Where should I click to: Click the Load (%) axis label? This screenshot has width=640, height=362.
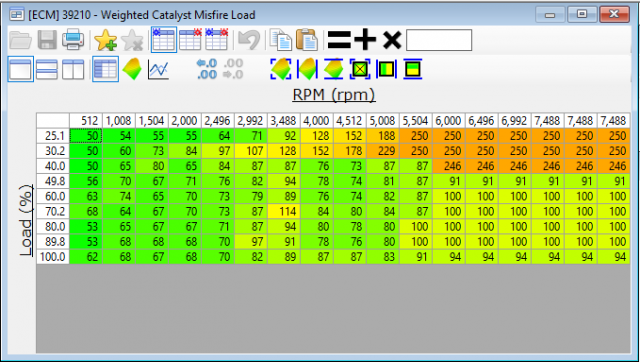pos(26,220)
